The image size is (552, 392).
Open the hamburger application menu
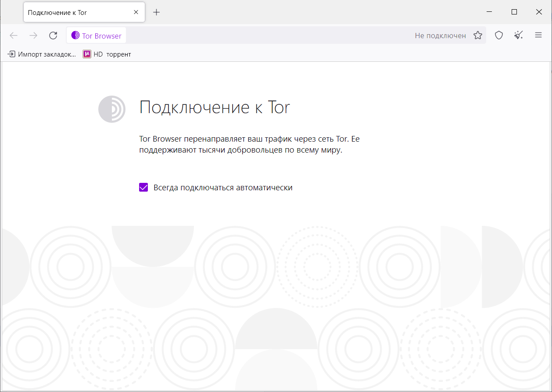click(x=538, y=36)
